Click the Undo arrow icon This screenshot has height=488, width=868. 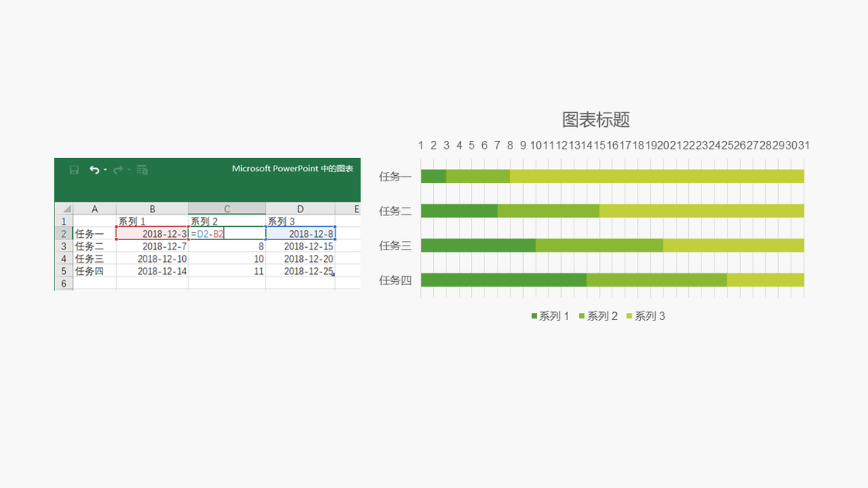94,170
